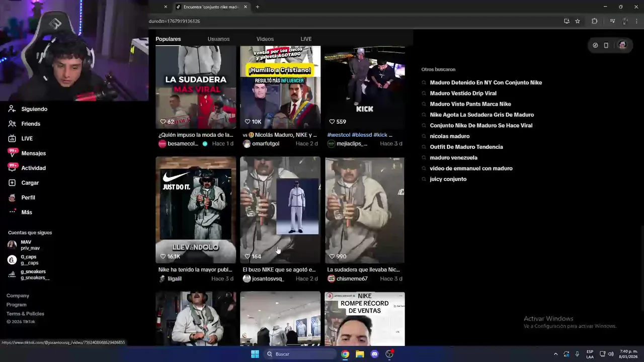Image resolution: width=644 pixels, height=362 pixels.
Task: Open a new browser tab with plus
Action: click(x=257, y=7)
